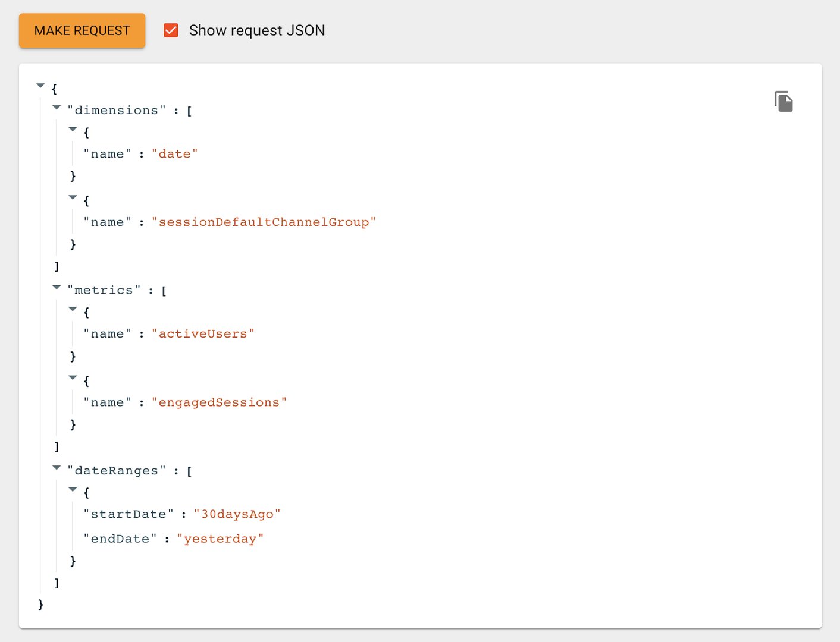840x642 pixels.
Task: Collapse the engagedSessions metric object
Action: [x=73, y=378]
